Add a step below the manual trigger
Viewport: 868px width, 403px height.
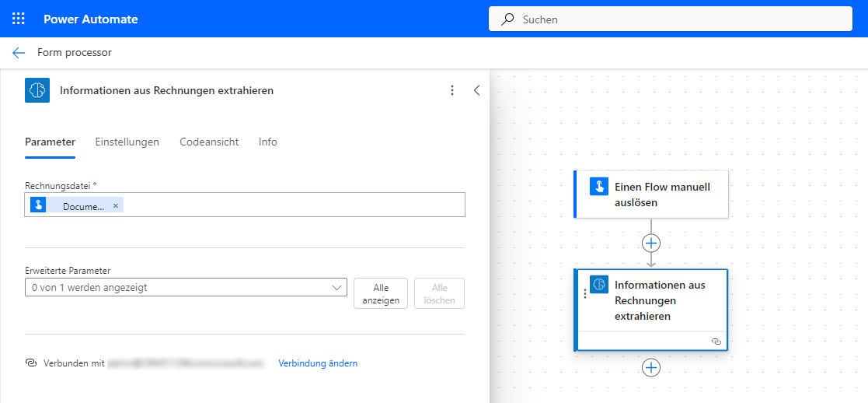[x=651, y=243]
